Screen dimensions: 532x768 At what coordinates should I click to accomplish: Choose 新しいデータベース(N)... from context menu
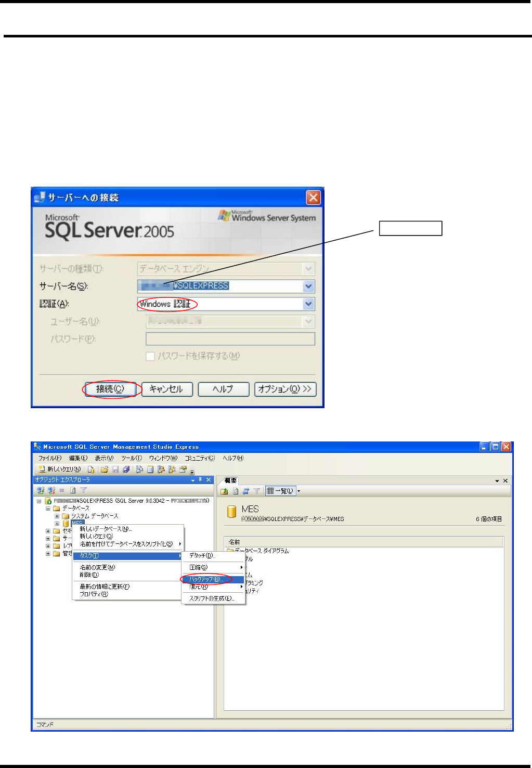coord(128,529)
